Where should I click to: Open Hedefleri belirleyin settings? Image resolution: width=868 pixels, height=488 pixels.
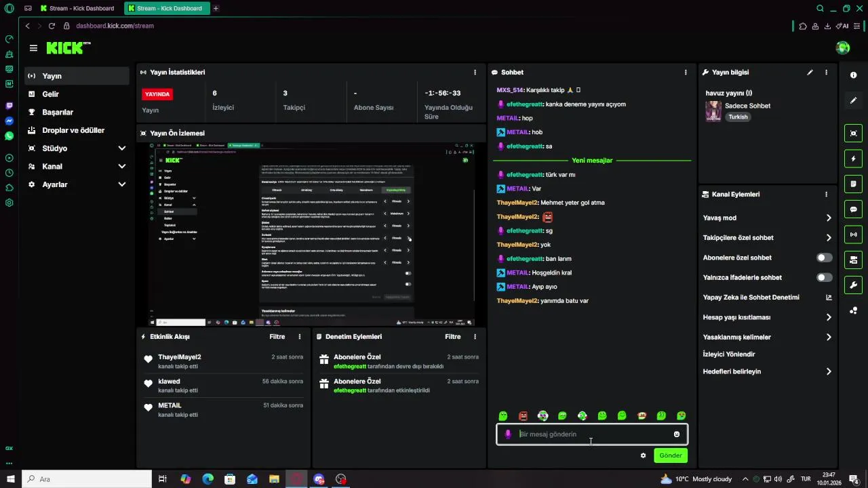pyautogui.click(x=767, y=371)
